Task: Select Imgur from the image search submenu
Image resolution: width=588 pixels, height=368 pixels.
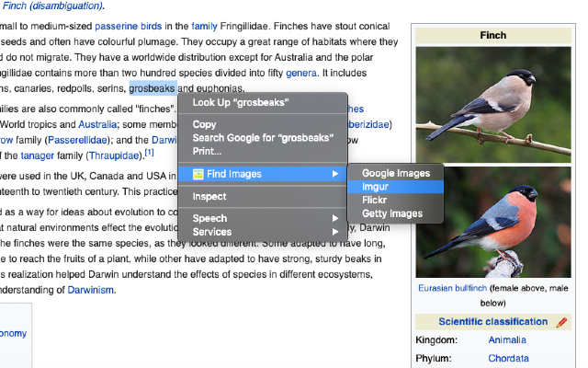Action: [x=376, y=187]
